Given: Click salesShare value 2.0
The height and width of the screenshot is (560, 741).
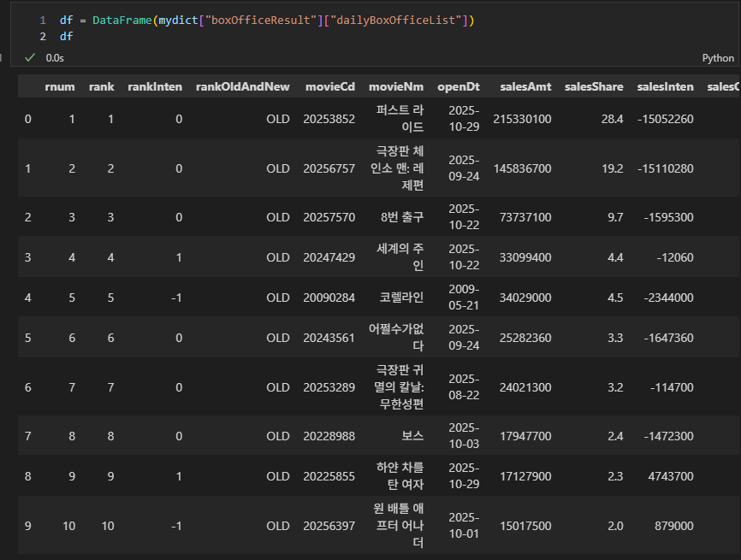Looking at the screenshot, I should tap(615, 526).
